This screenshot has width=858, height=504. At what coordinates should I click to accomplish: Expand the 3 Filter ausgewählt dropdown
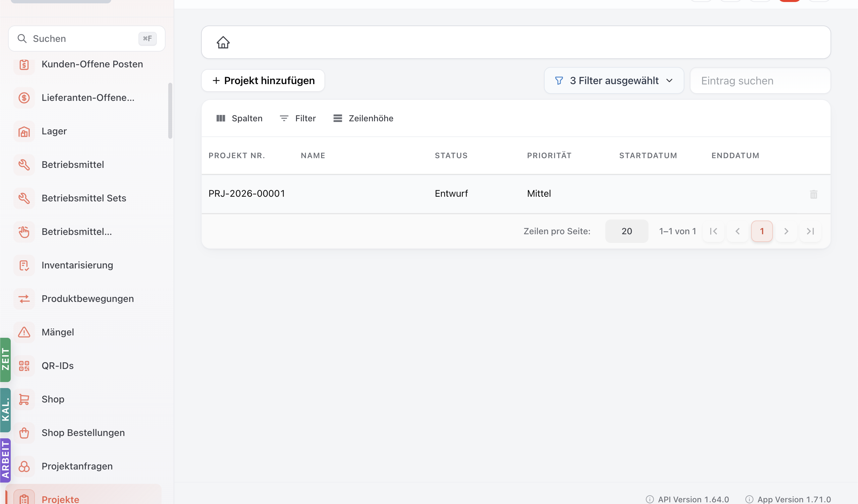614,81
